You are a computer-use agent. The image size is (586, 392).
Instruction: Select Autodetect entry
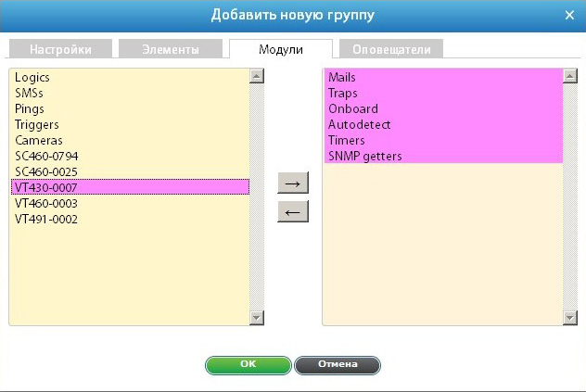tap(443, 124)
